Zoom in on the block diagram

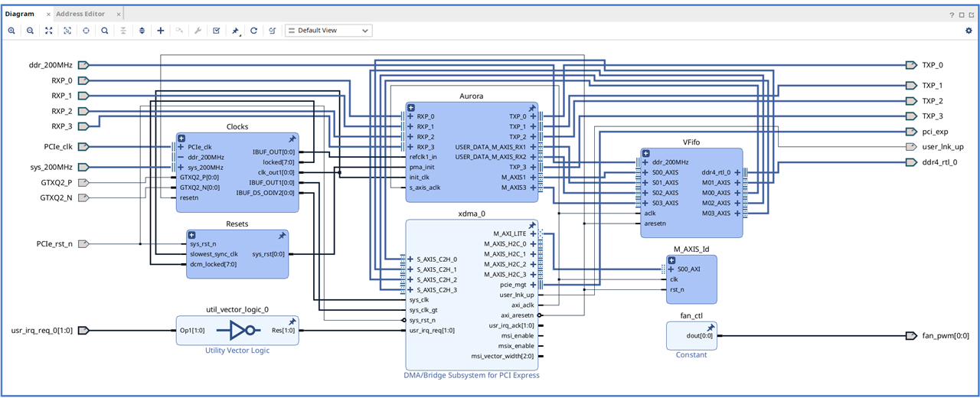[x=11, y=31]
